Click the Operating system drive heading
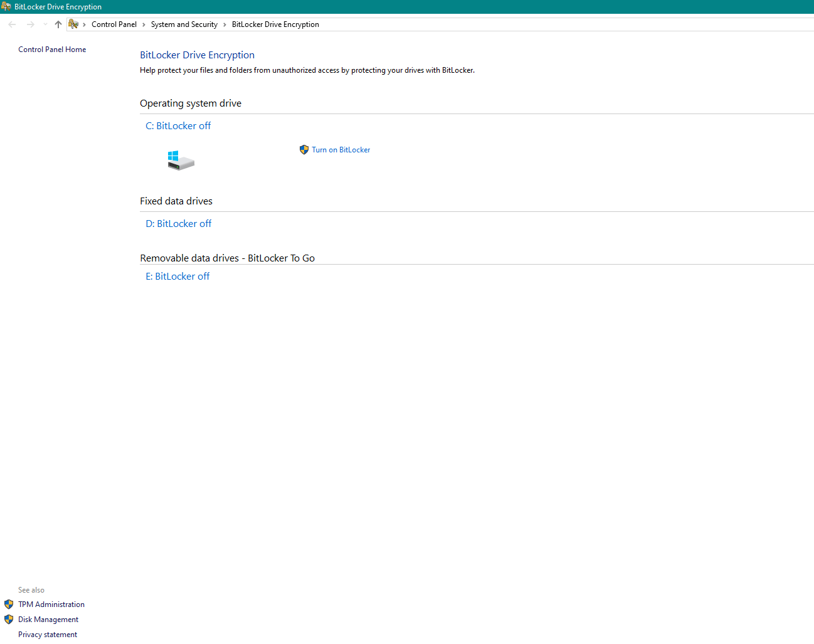This screenshot has height=644, width=814. [191, 103]
